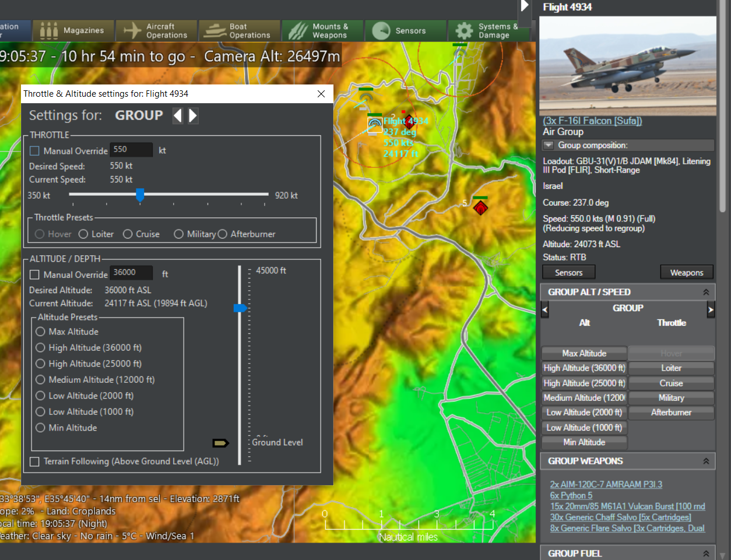Collapse the GROUP WEAPONS panel

click(x=706, y=461)
